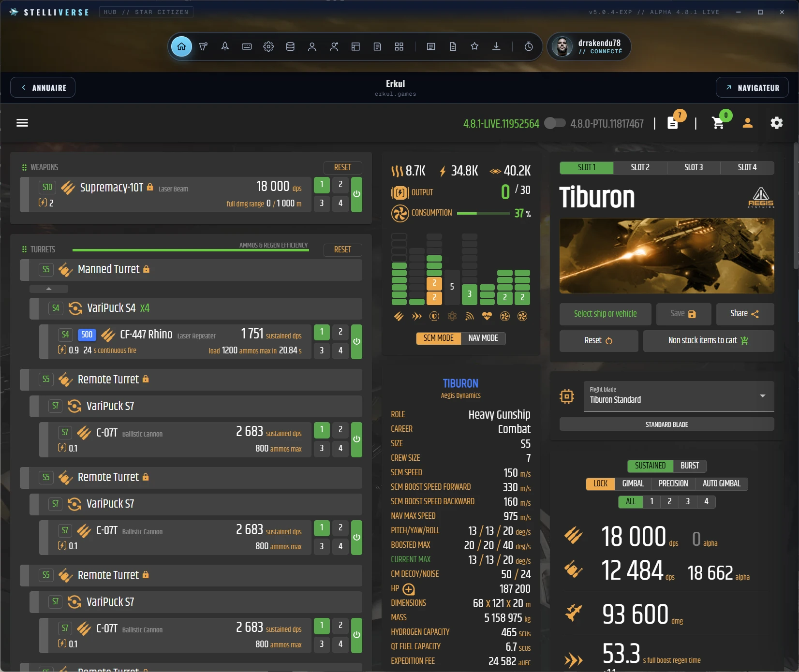The width and height of the screenshot is (799, 672).
Task: Open the Erkul hamburger menu
Action: (x=22, y=123)
